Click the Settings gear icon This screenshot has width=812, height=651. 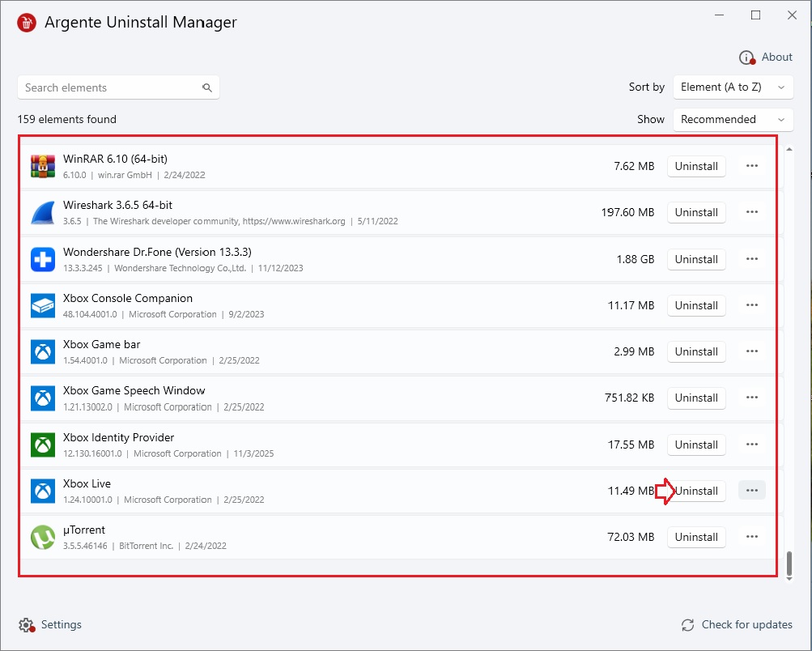point(27,625)
